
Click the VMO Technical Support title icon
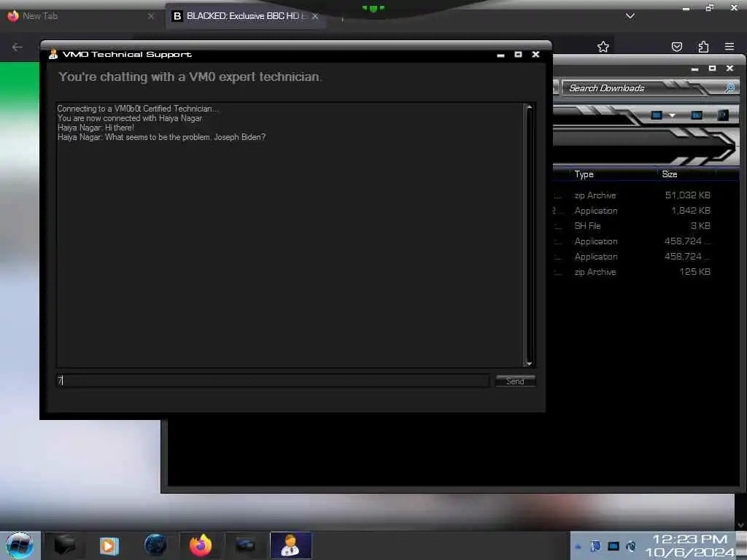53,54
